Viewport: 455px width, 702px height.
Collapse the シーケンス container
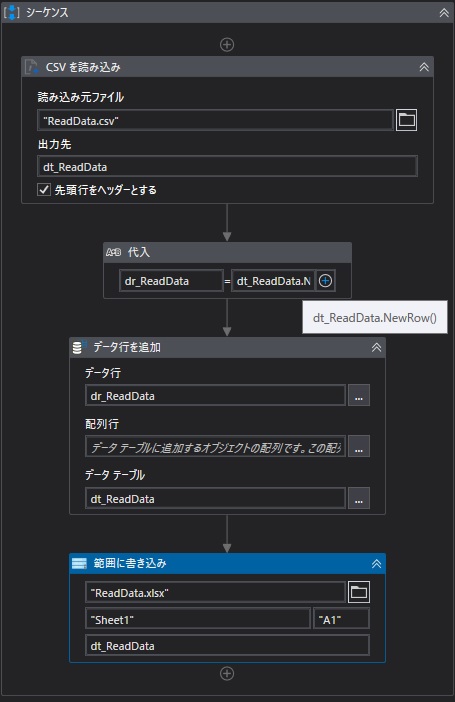click(x=444, y=13)
